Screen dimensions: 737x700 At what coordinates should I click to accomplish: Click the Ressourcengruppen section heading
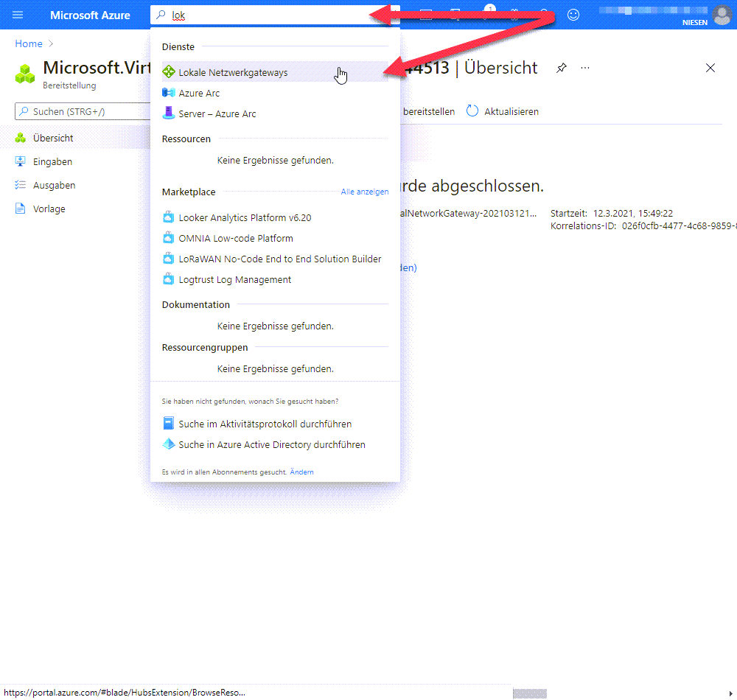(204, 348)
